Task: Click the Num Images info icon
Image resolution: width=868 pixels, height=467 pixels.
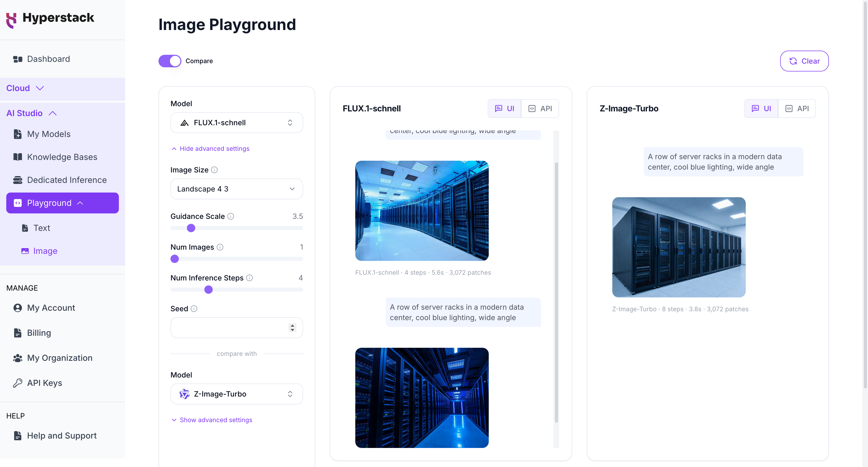Action: coord(220,247)
